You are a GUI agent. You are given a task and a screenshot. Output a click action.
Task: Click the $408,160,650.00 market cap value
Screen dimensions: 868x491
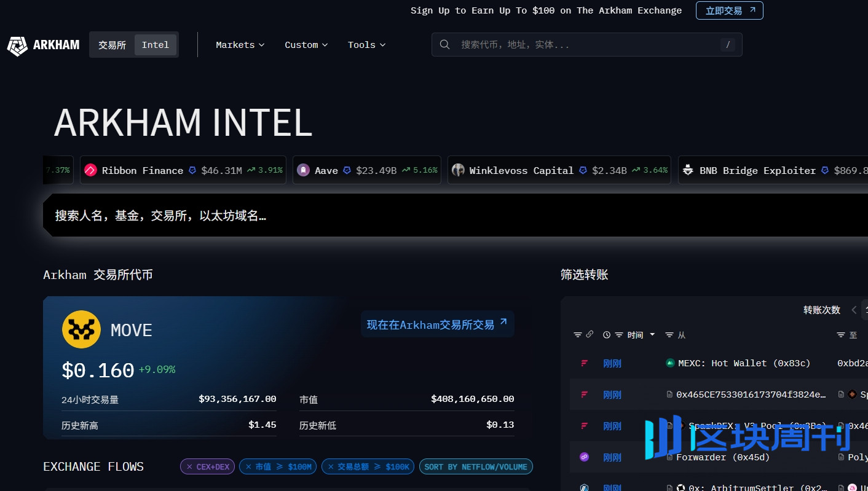coord(472,399)
